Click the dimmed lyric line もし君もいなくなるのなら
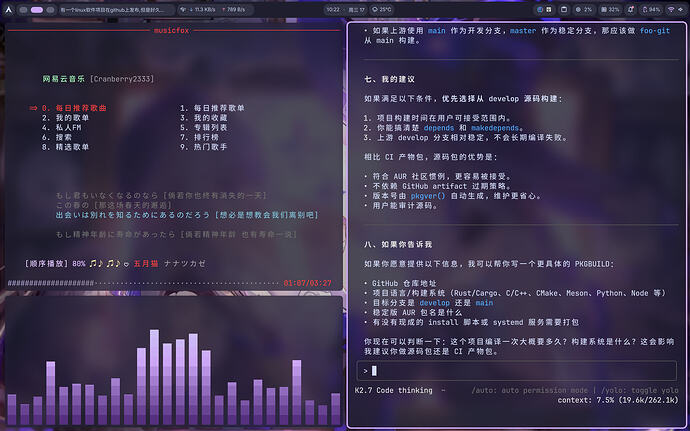 coord(161,195)
